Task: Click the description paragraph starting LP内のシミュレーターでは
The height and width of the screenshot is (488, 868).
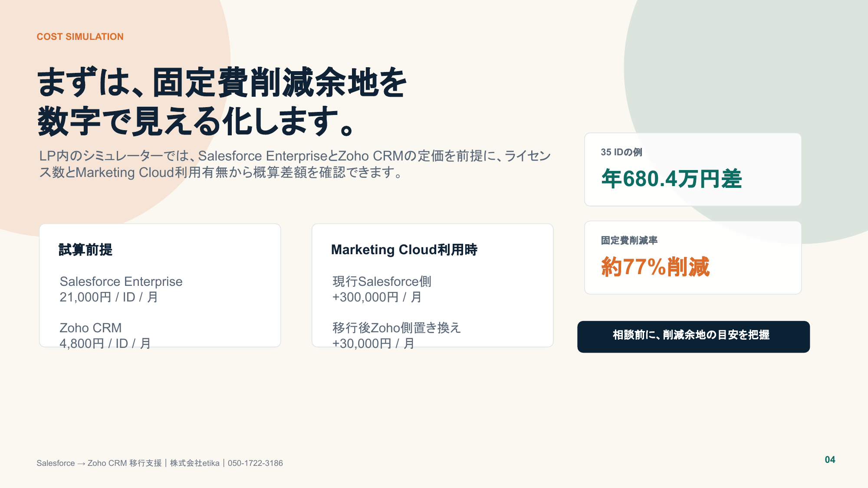Action: click(x=295, y=164)
